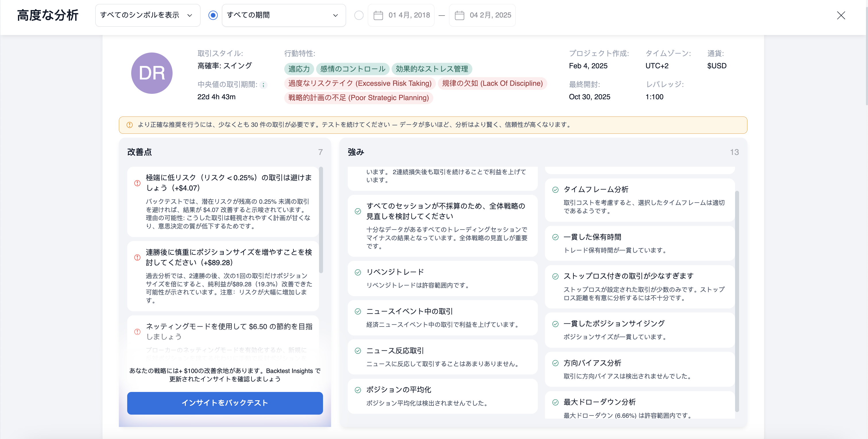Screen dimensions: 868x439
Task: Select the custom date range radio button
Action: [359, 15]
